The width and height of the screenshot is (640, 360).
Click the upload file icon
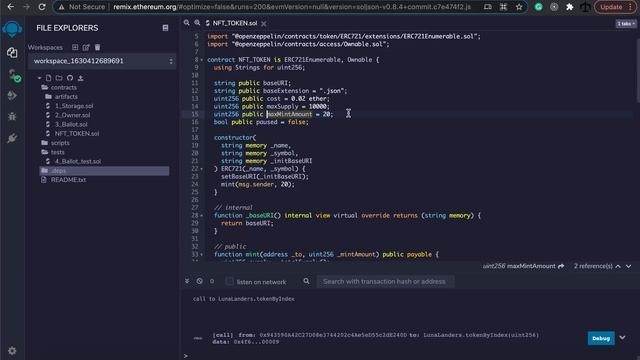(80, 78)
